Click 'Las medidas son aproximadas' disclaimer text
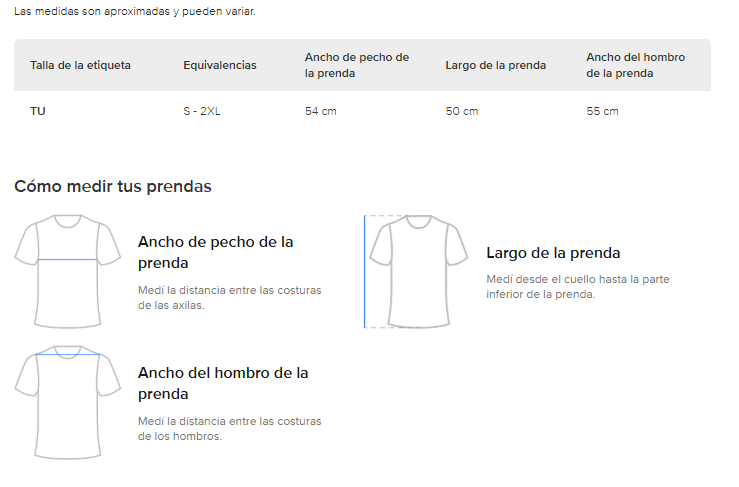Image resolution: width=739 pixels, height=487 pixels. click(135, 11)
